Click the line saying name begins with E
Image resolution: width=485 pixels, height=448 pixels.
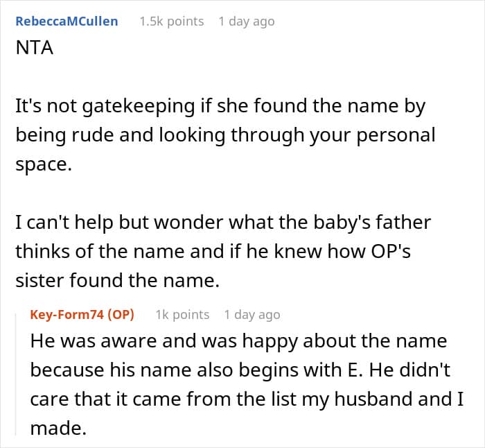coord(240,370)
